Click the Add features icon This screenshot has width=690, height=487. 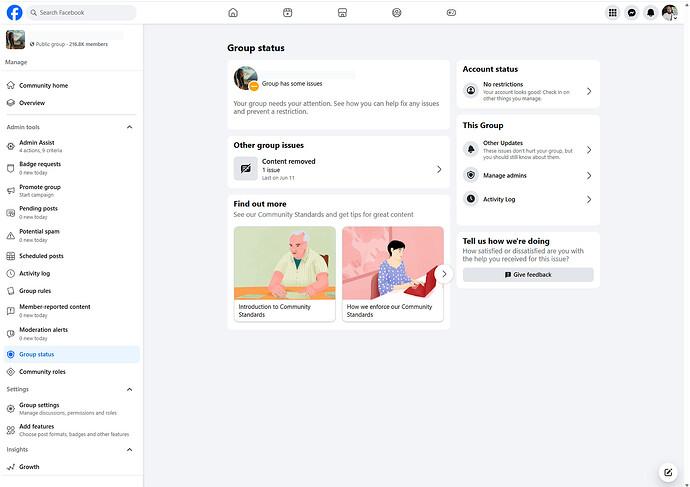coord(11,430)
